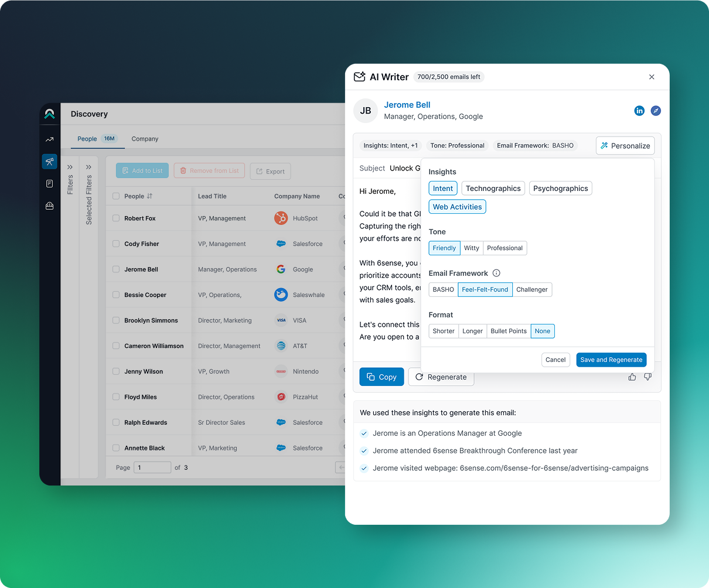Check the Robert Fox row checkbox
The image size is (709, 588).
116,218
